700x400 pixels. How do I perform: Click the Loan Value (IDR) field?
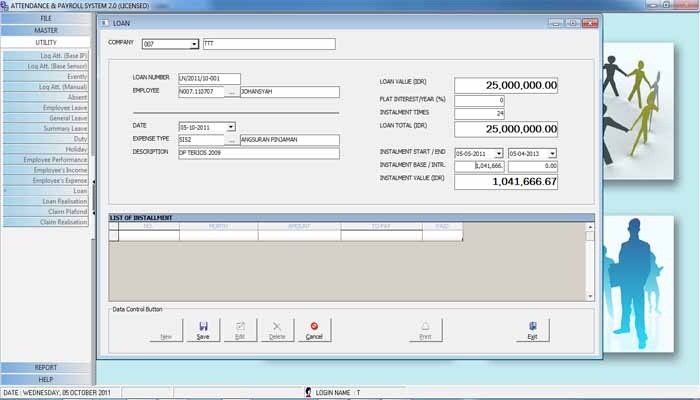pos(506,85)
